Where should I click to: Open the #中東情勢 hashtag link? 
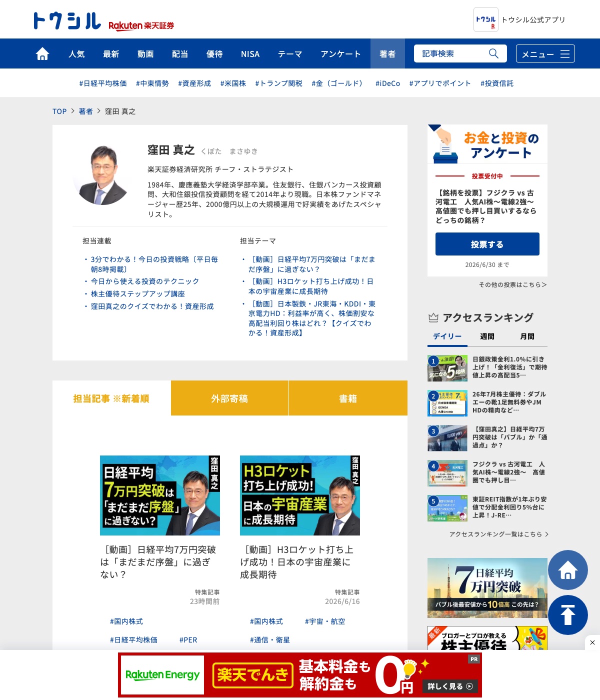tap(152, 83)
